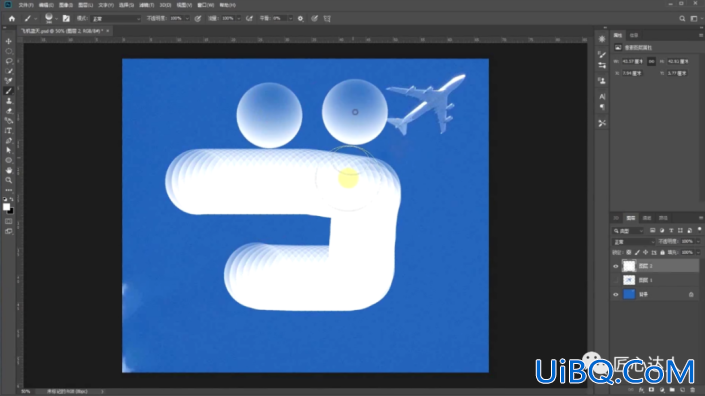Select the Clone Stamp tool
This screenshot has width=705, height=396.
click(x=9, y=101)
